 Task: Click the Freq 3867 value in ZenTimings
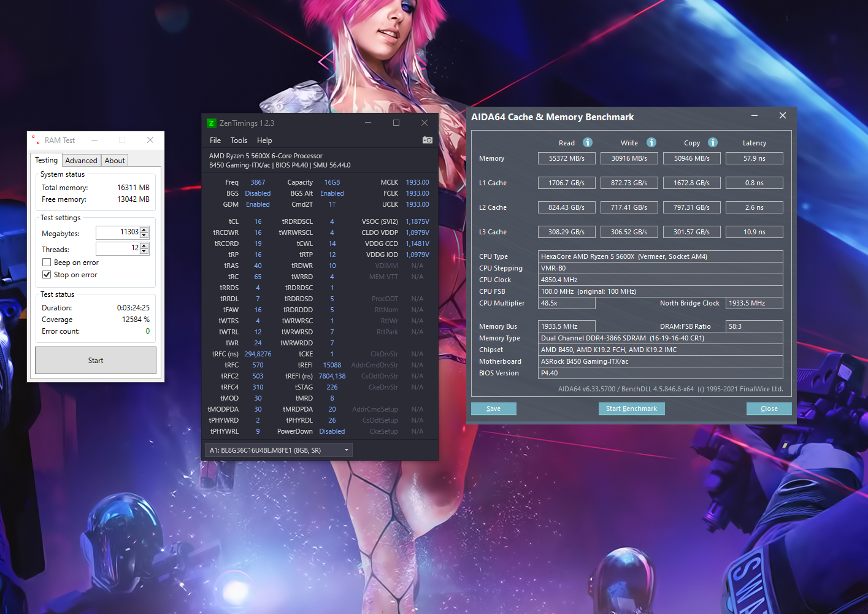pyautogui.click(x=258, y=182)
